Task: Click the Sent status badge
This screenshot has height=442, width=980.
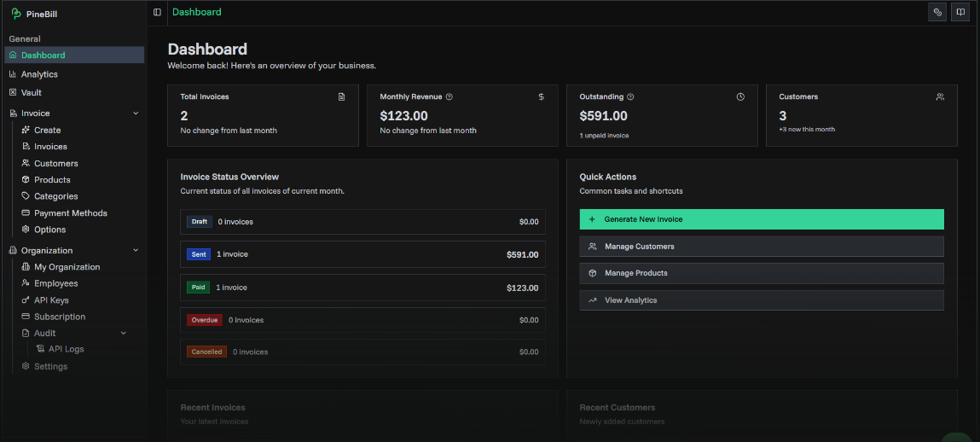Action: pyautogui.click(x=198, y=254)
